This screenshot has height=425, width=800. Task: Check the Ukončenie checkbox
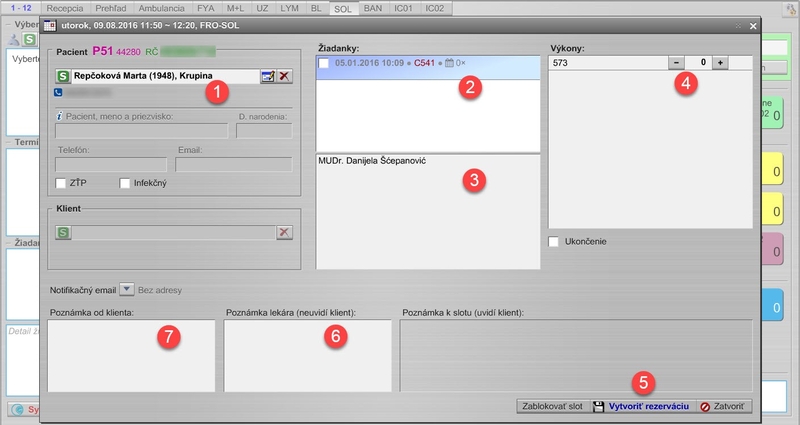pos(555,241)
